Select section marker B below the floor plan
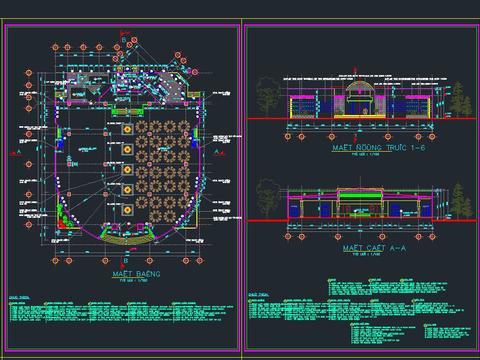Image resolution: width=480 pixels, height=360 pixels. coord(126,260)
